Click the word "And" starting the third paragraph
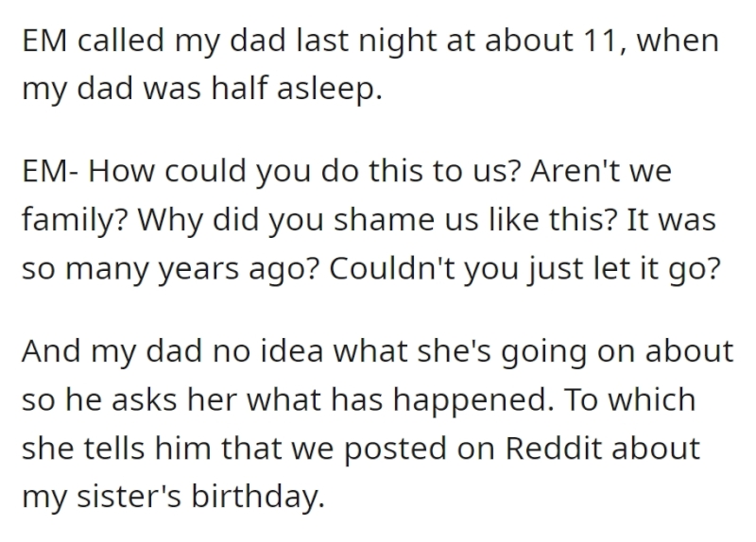 51,350
